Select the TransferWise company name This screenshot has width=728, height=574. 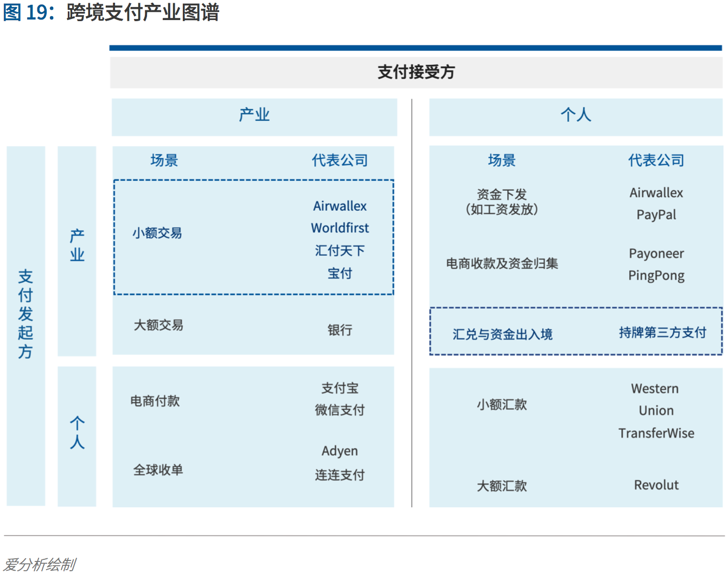(x=656, y=433)
